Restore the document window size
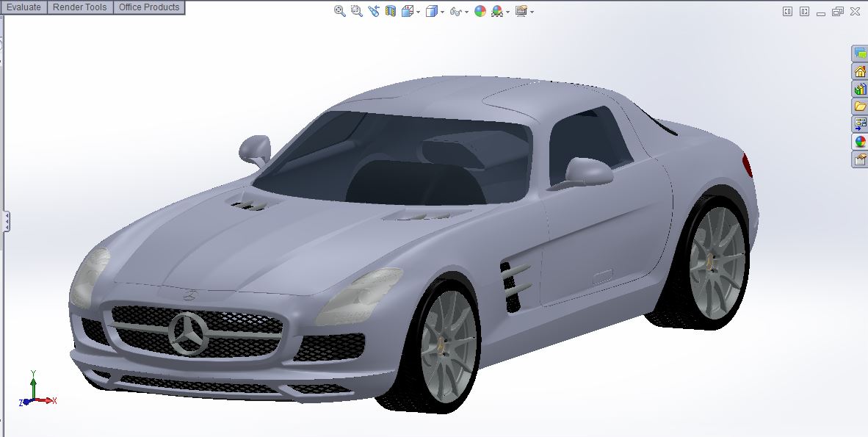Viewport: 868px width, 437px height. point(838,11)
